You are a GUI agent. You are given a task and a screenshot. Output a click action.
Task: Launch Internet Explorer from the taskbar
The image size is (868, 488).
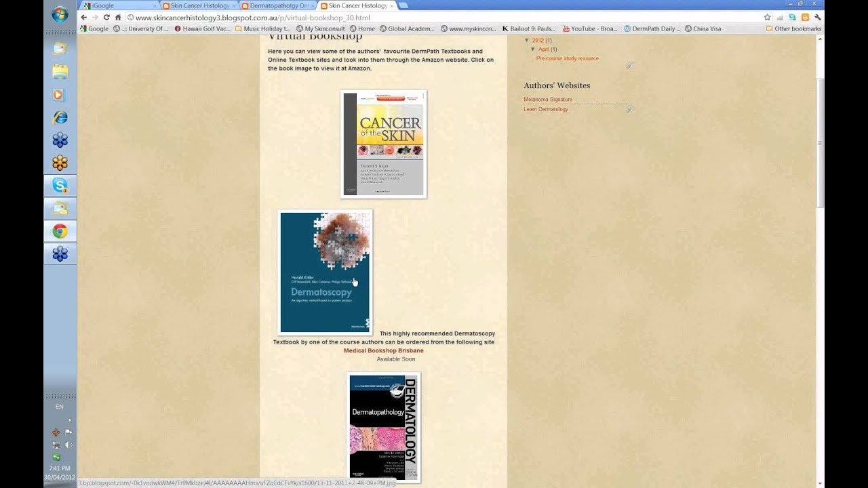60,117
